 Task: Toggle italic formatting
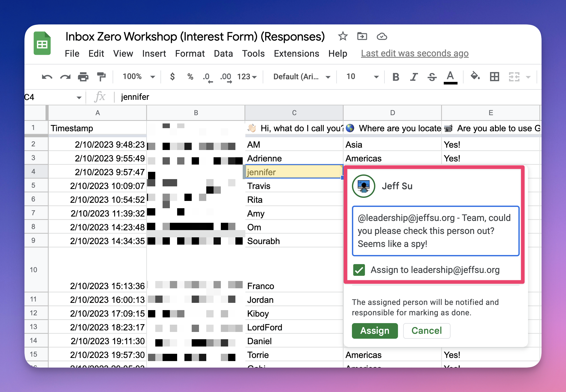[x=414, y=77]
